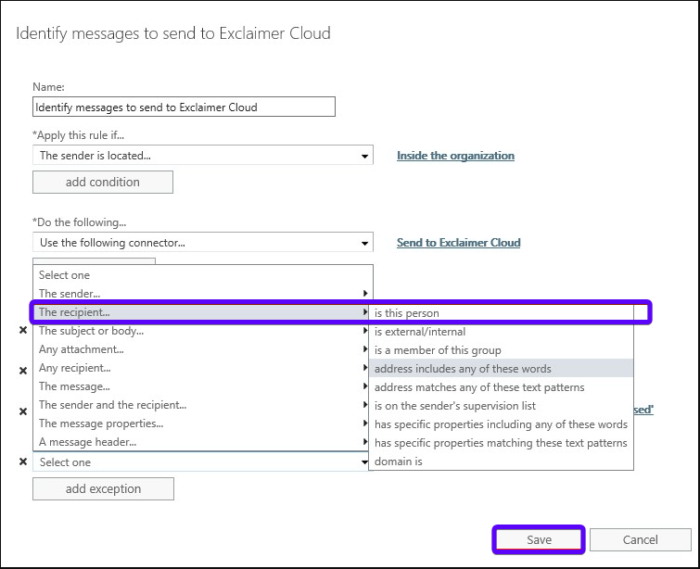Screen dimensions: 700x569
Task: Click into the rule Name text field
Action: tap(184, 107)
